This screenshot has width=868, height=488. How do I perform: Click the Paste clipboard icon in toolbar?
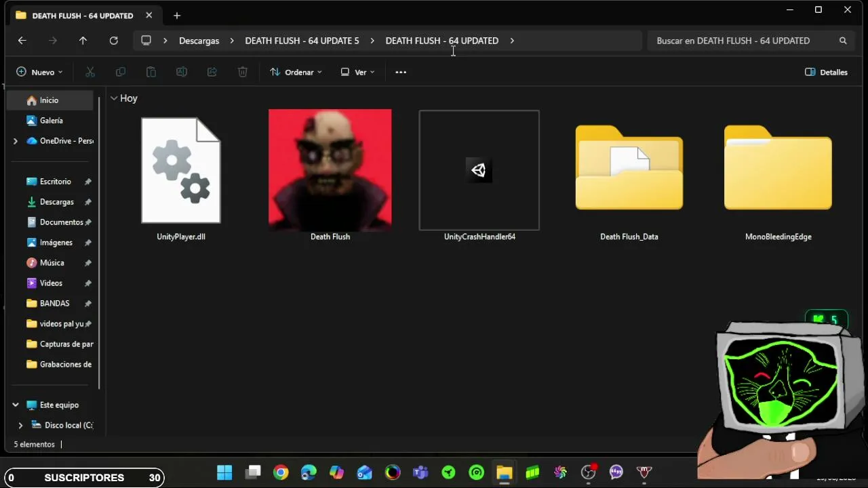coord(151,72)
